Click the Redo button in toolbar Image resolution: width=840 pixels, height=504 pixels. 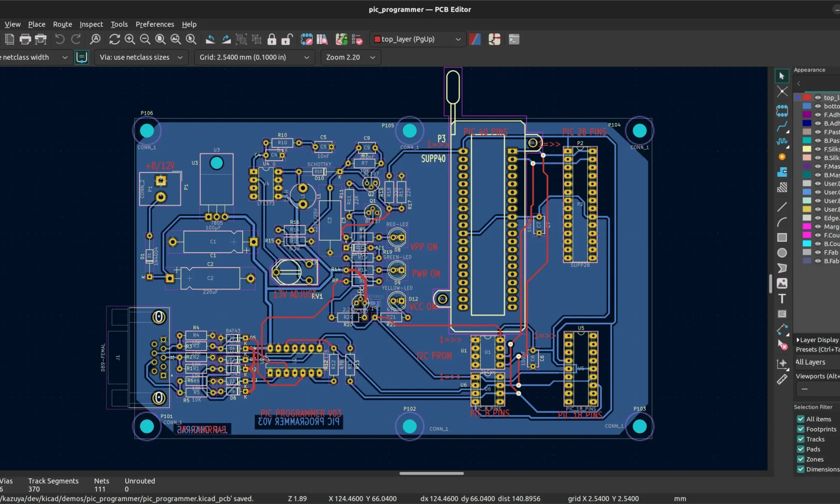[x=76, y=39]
